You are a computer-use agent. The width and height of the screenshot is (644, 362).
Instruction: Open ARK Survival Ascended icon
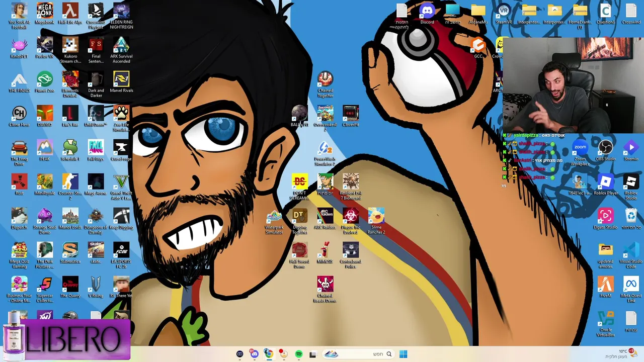coord(121,50)
